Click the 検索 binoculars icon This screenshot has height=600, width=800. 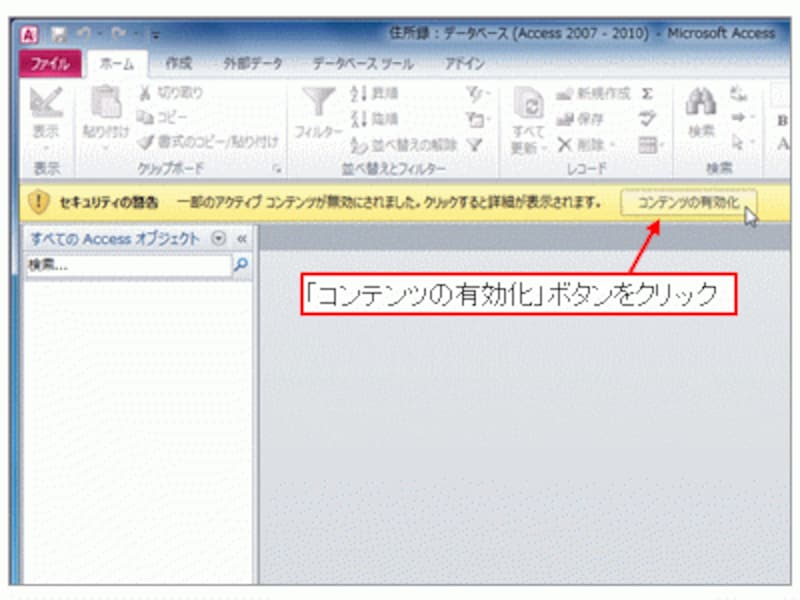coord(701,101)
